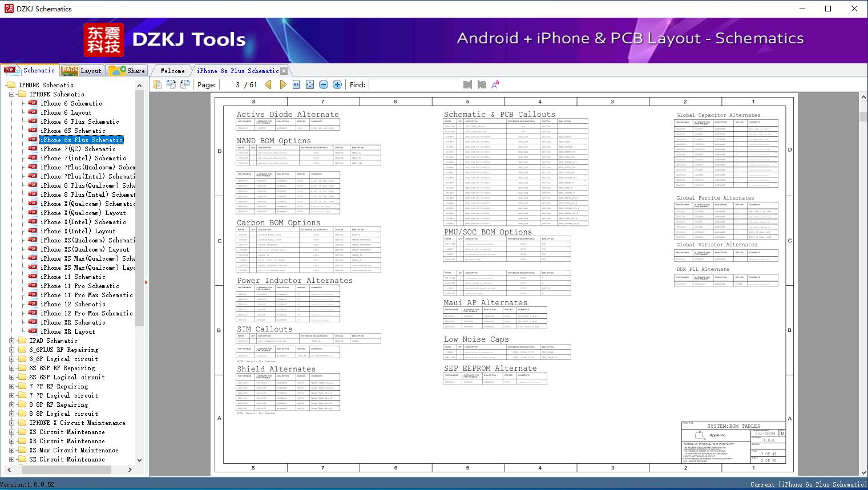Screen dimensions: 868x490
Task: Click the rotate page clockwise icon
Action: pos(171,84)
